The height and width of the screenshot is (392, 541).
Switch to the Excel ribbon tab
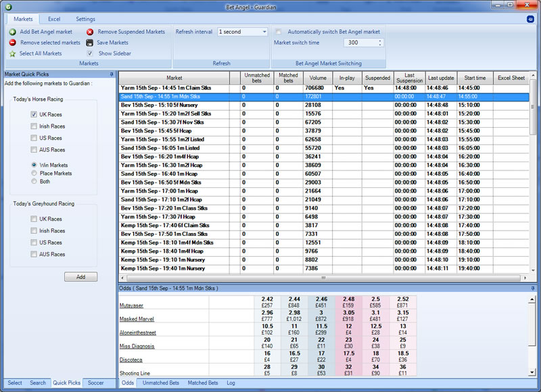pyautogui.click(x=54, y=19)
